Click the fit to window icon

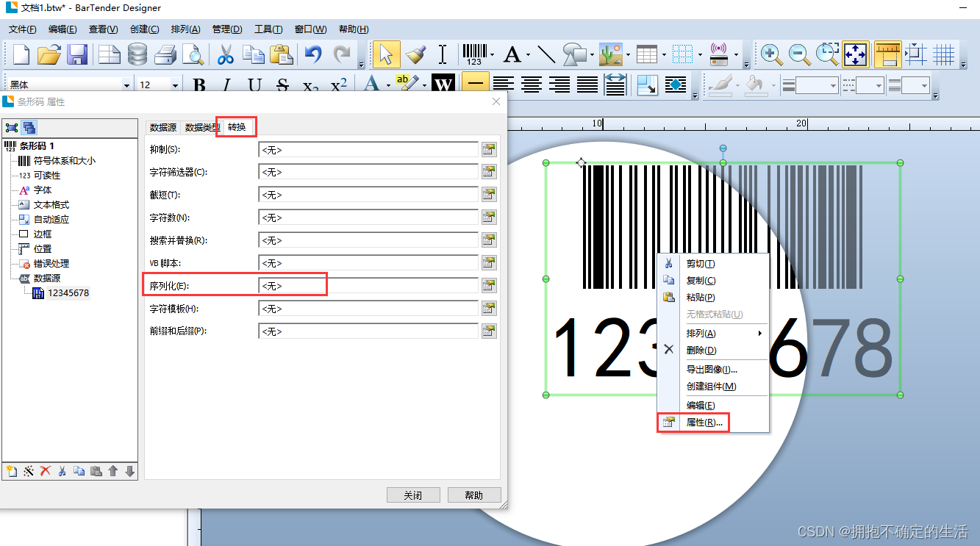(x=856, y=54)
